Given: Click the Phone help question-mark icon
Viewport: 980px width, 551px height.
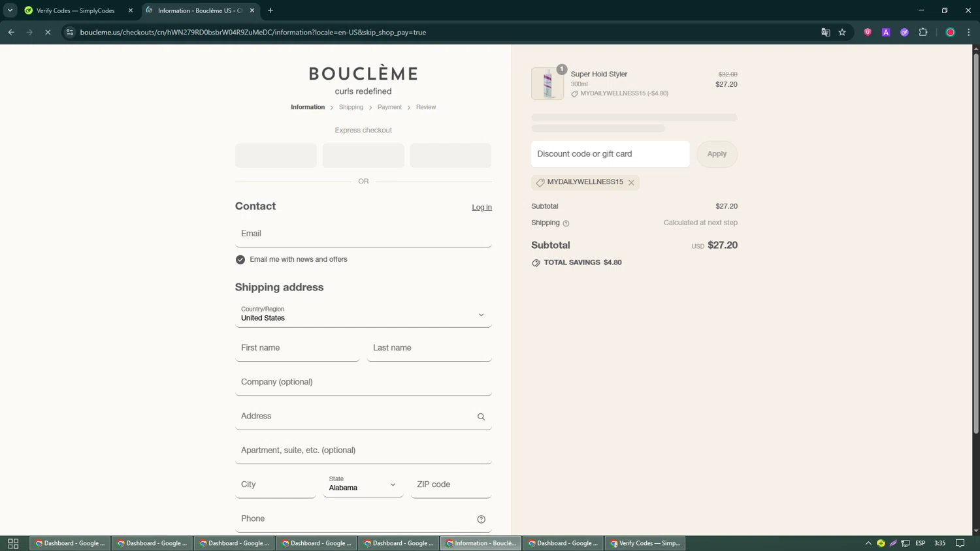Looking at the screenshot, I should 481,519.
